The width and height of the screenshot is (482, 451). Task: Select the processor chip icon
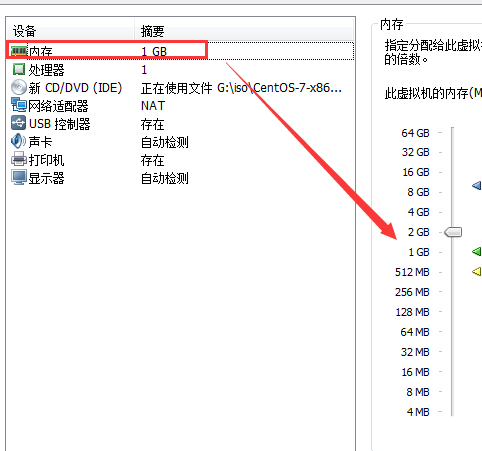(x=19, y=69)
